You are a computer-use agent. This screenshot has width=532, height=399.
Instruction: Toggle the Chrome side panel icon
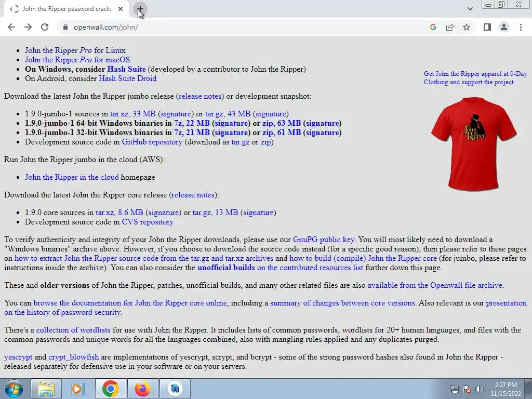coord(487,27)
